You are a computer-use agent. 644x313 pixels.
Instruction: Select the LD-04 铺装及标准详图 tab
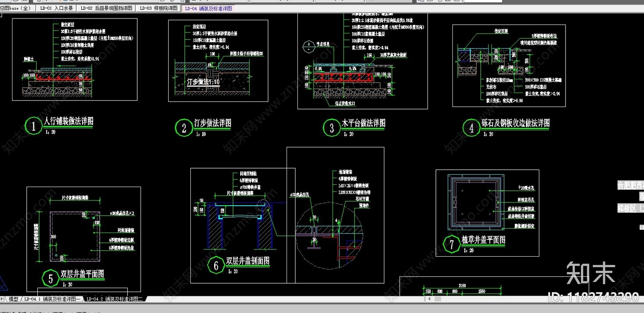pos(208,8)
